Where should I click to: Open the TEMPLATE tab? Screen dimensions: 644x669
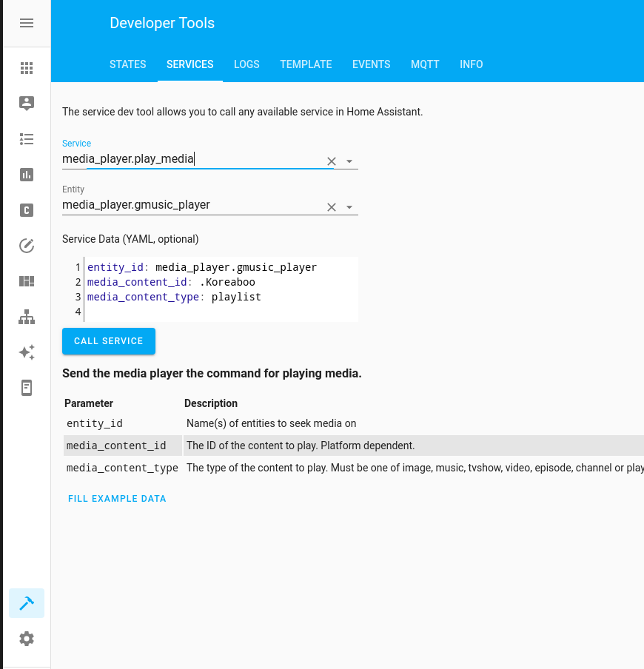coord(306,64)
